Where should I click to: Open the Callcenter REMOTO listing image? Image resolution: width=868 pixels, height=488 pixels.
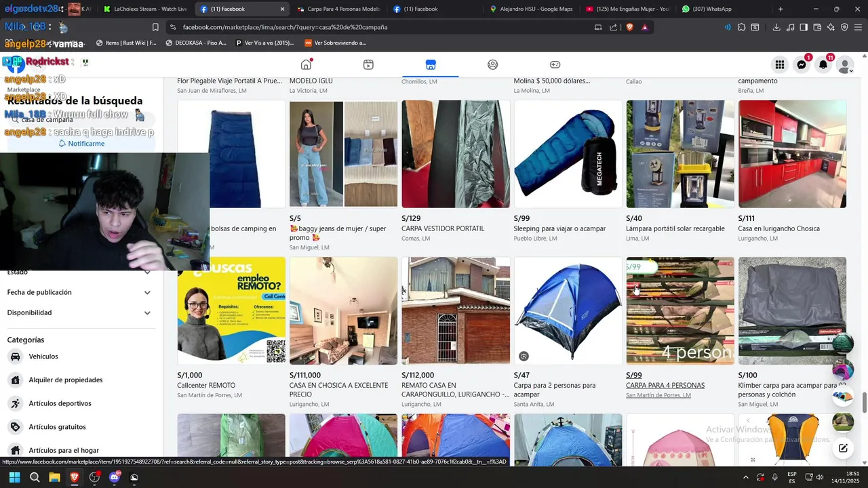click(x=231, y=310)
